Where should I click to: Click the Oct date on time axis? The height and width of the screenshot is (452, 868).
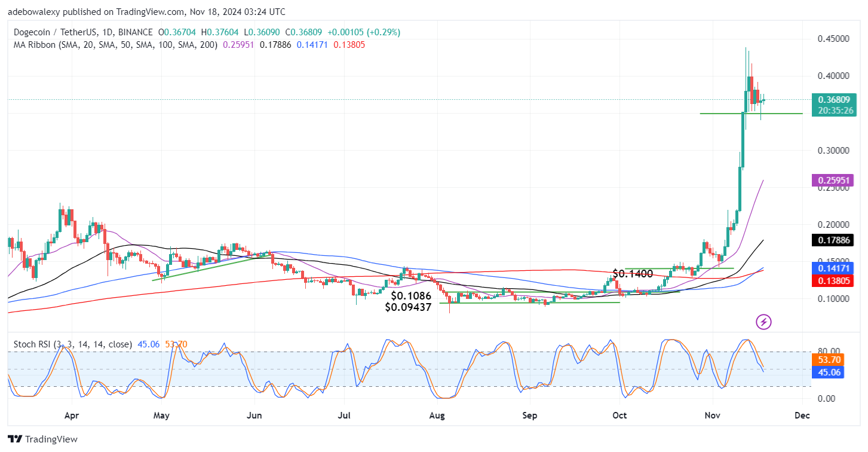[620, 414]
